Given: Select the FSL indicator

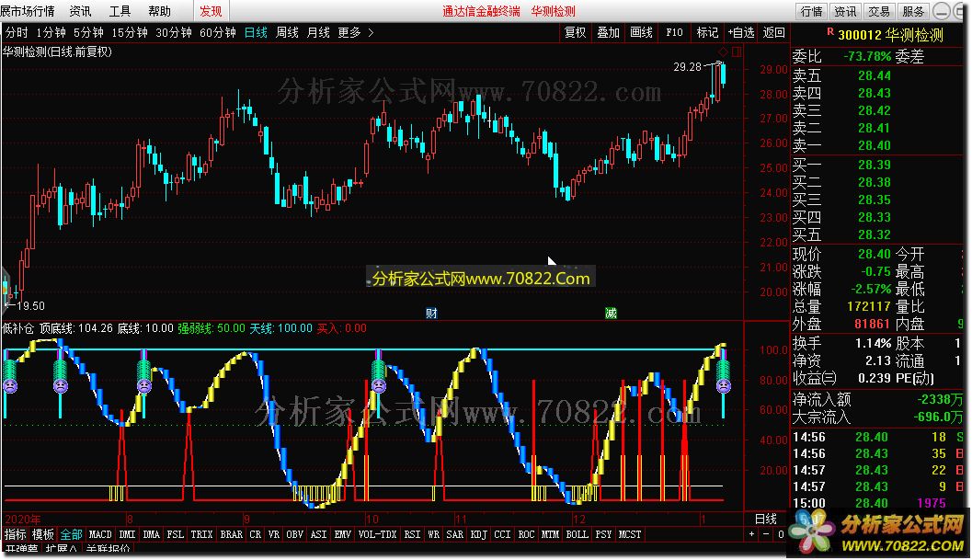Looking at the screenshot, I should [x=176, y=534].
